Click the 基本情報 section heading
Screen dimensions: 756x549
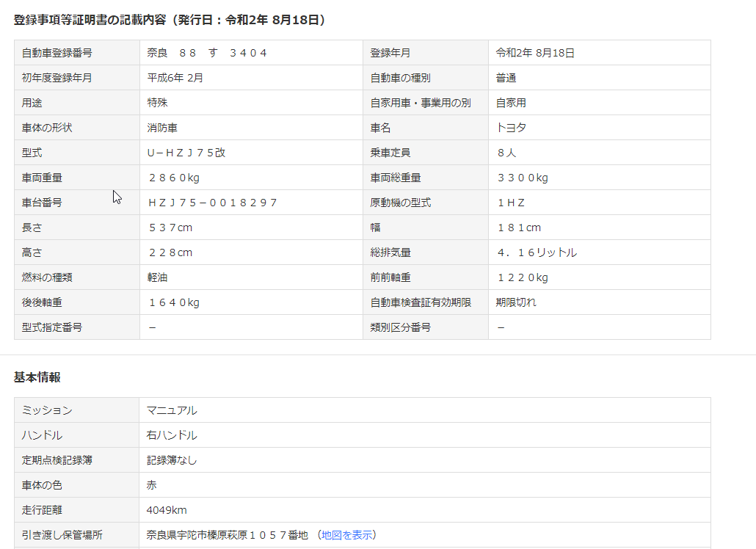coord(37,377)
